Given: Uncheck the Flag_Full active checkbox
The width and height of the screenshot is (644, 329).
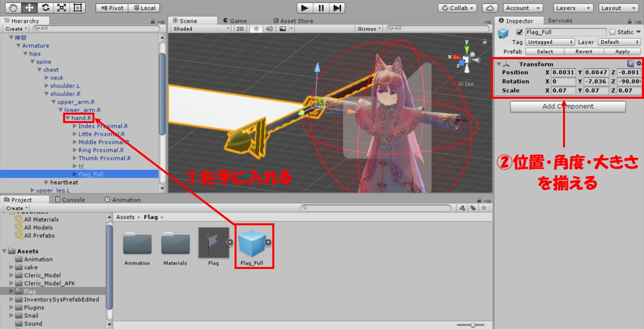Looking at the screenshot, I should click(519, 32).
